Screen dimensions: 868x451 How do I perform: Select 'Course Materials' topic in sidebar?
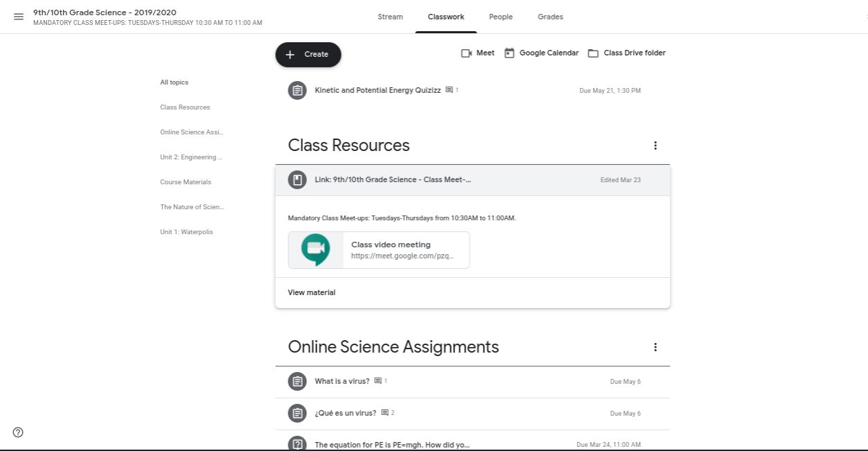pyautogui.click(x=186, y=182)
